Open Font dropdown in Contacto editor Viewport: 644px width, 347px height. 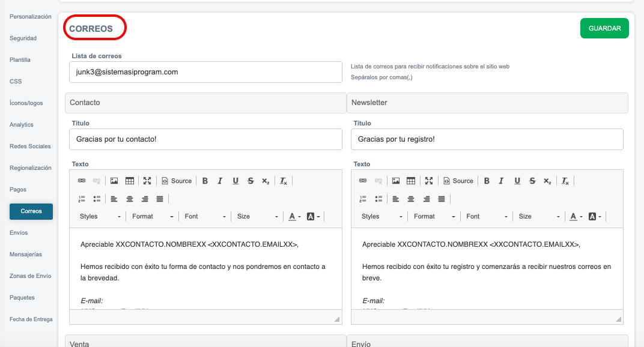click(x=205, y=216)
